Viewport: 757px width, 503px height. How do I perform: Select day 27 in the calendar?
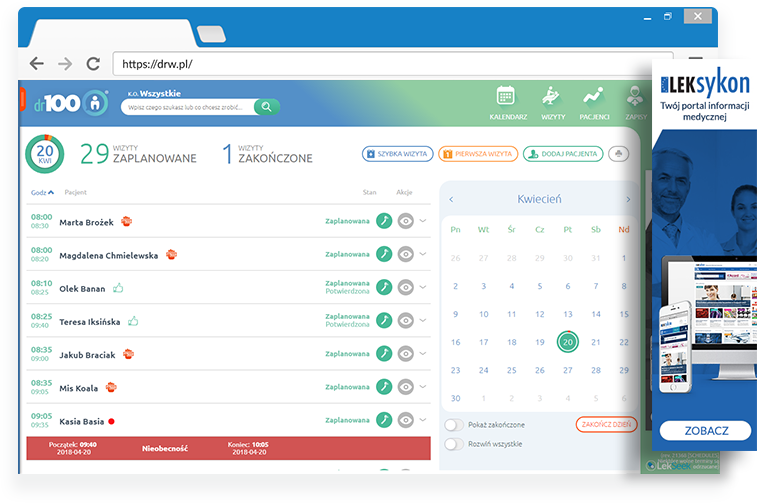click(567, 370)
